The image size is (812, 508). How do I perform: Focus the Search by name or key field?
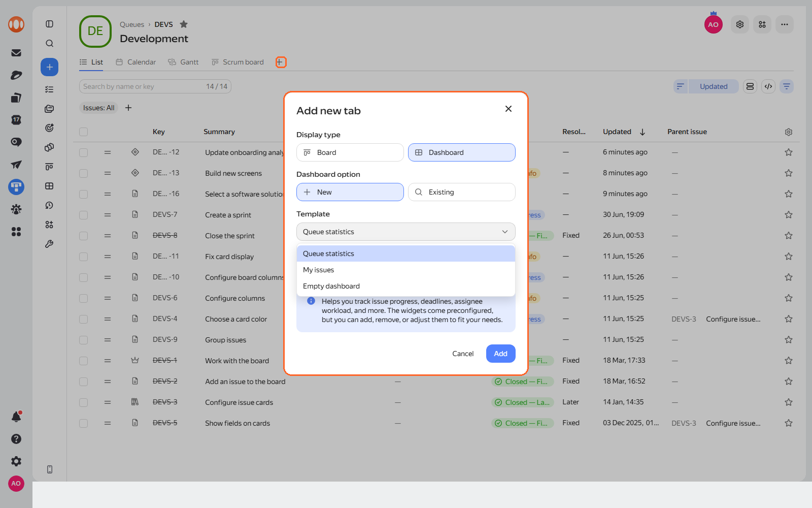click(x=155, y=86)
